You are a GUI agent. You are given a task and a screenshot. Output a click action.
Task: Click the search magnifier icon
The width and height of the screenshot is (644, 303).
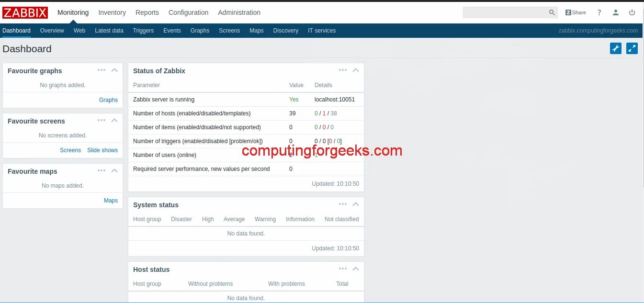click(x=552, y=13)
